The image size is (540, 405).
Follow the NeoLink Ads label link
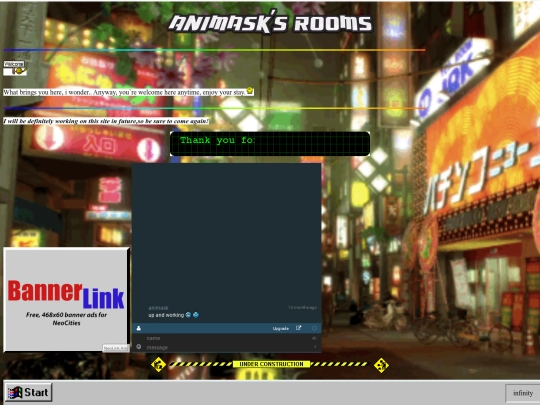click(116, 348)
